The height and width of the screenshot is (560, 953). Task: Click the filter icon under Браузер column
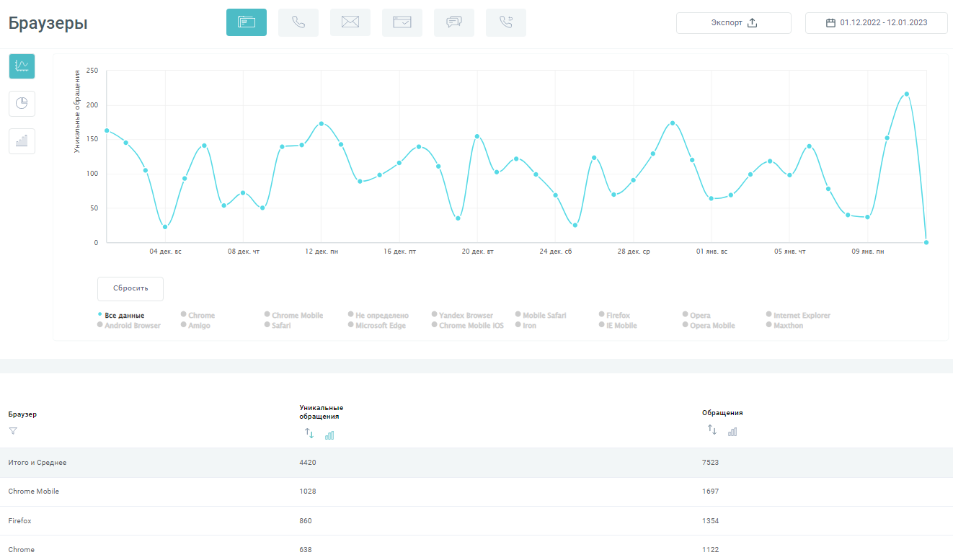point(13,431)
